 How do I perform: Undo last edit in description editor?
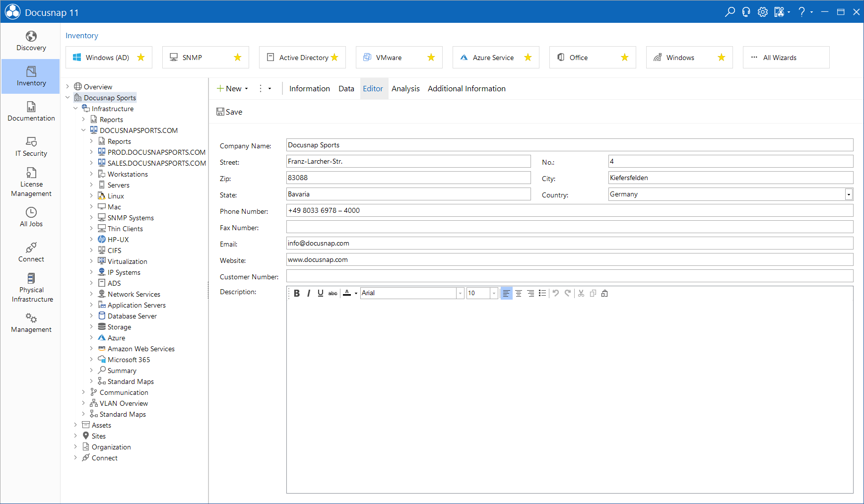click(556, 293)
